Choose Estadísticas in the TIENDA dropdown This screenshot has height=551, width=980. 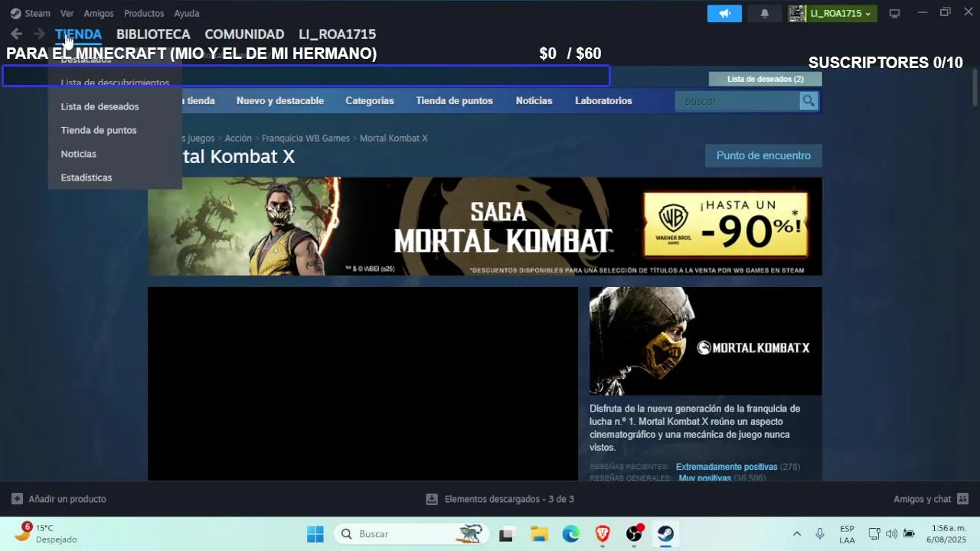(115, 178)
